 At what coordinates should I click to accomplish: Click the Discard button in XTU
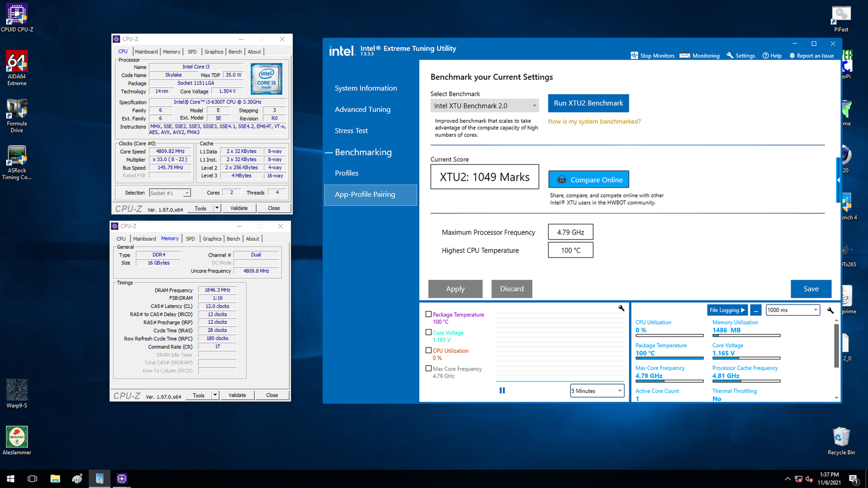click(512, 289)
